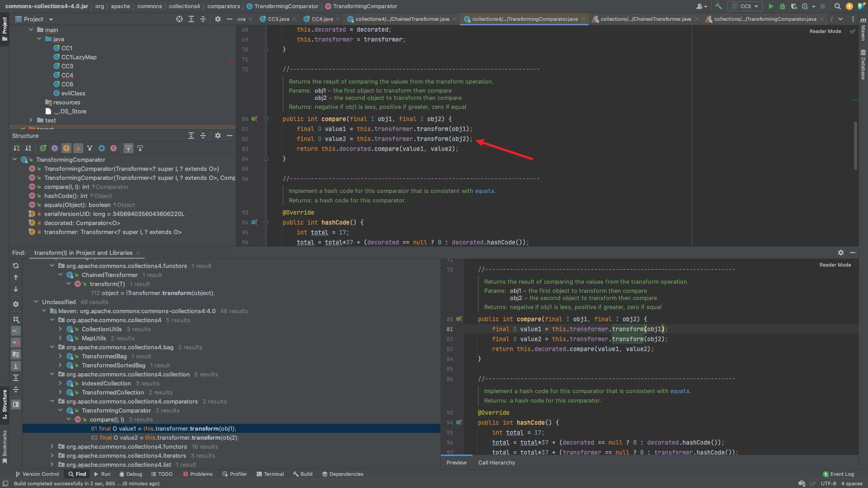Show hidden editor tabs chevron dropdown

(840, 19)
